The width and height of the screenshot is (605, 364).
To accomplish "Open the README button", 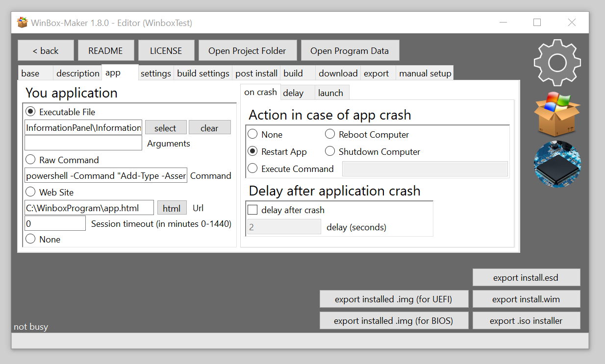I will [x=105, y=50].
